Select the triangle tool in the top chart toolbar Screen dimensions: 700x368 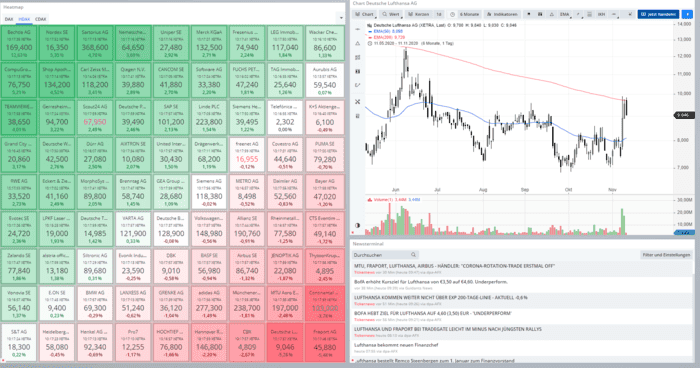552,14
